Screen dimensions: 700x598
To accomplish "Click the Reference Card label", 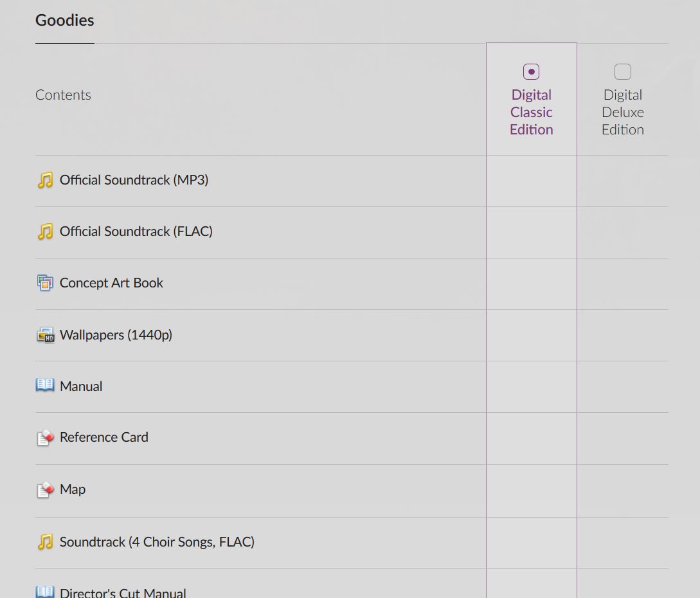I will point(104,437).
